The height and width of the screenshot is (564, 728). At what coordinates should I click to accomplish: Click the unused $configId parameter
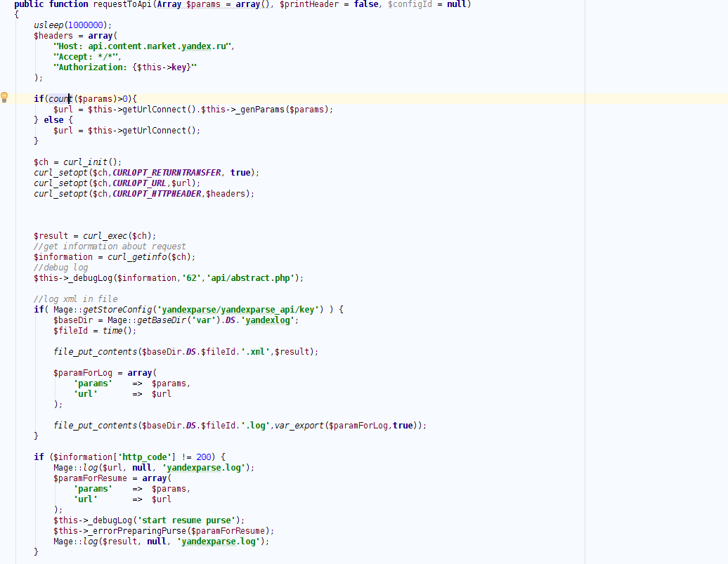410,4
